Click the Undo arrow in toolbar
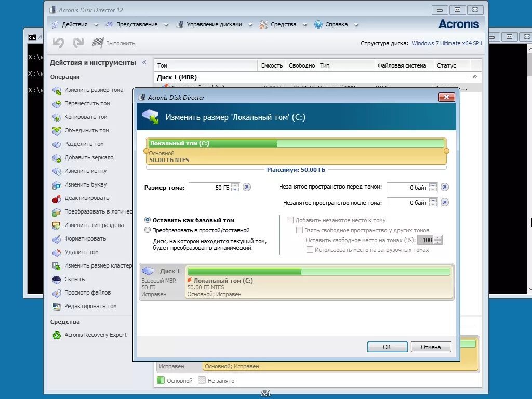532x399 pixels. click(58, 43)
